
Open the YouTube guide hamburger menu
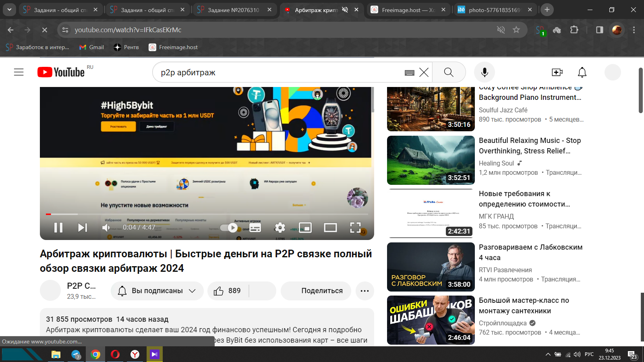[19, 72]
